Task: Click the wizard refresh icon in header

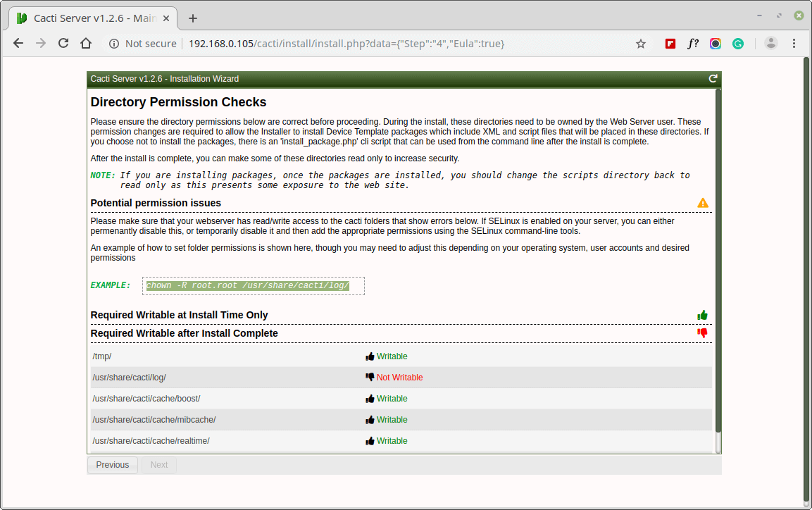Action: [x=713, y=79]
